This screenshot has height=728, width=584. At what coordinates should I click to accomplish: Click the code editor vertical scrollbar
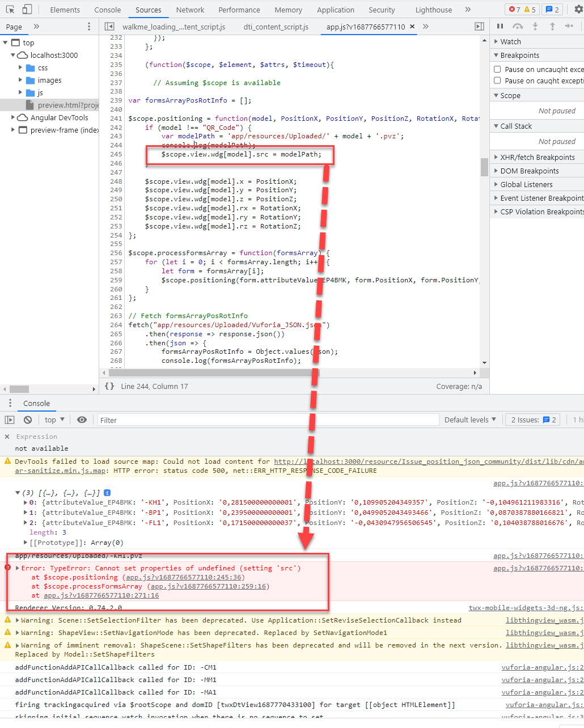coord(484,167)
